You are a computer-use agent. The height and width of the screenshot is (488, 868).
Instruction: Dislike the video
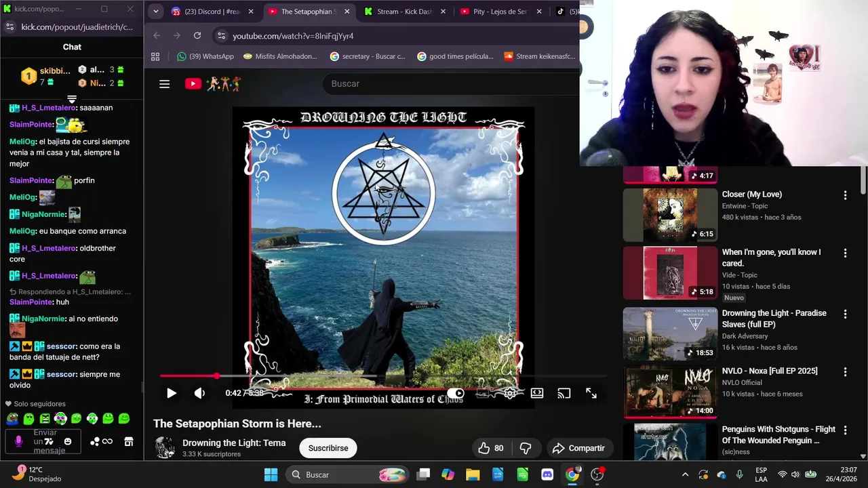click(526, 448)
